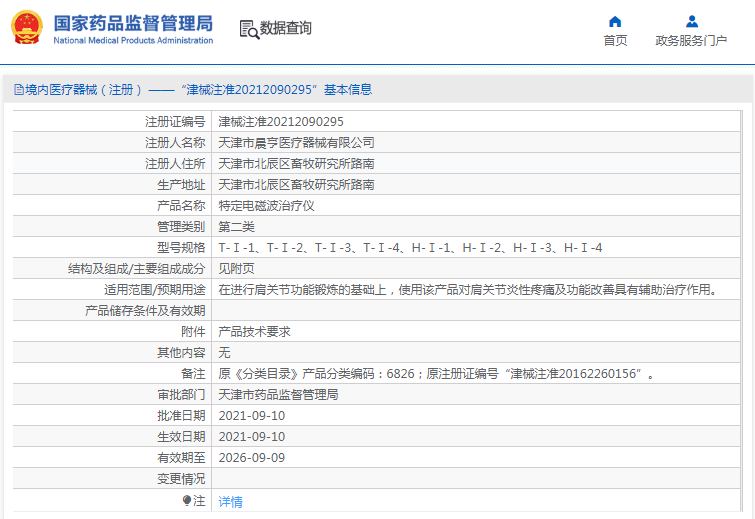This screenshot has height=519, width=755.
Task: Click the National Medical Products Administration emblem logo
Action: pos(27,28)
